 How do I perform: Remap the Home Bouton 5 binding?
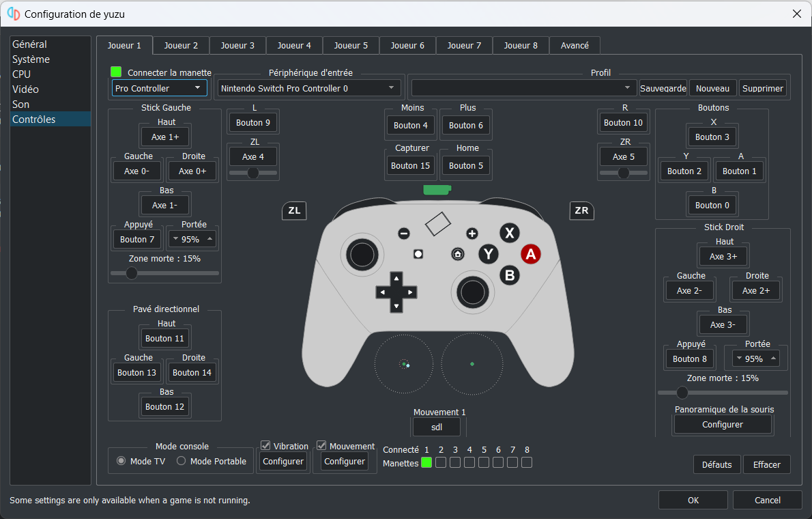click(x=466, y=166)
